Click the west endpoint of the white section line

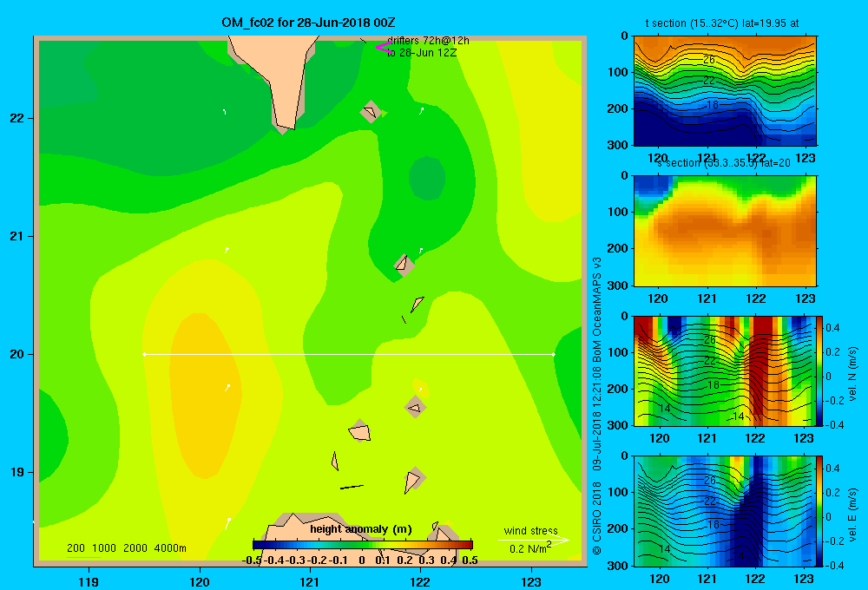pyautogui.click(x=144, y=354)
